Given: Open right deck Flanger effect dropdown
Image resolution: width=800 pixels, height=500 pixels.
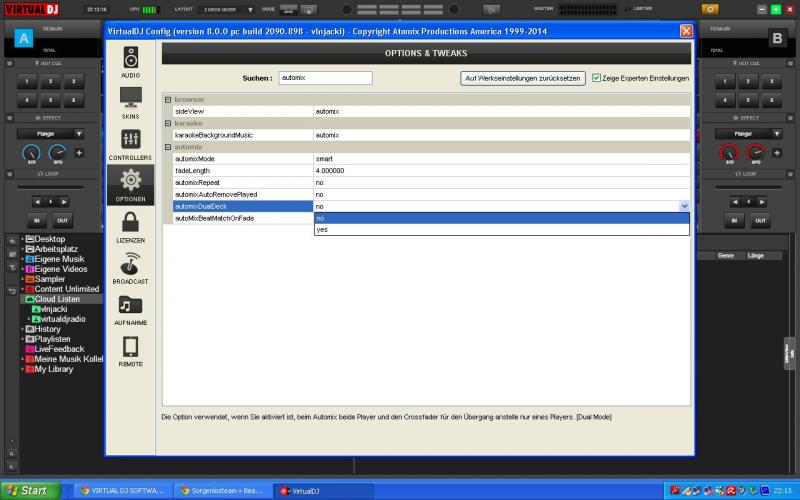Looking at the screenshot, I should click(x=777, y=134).
